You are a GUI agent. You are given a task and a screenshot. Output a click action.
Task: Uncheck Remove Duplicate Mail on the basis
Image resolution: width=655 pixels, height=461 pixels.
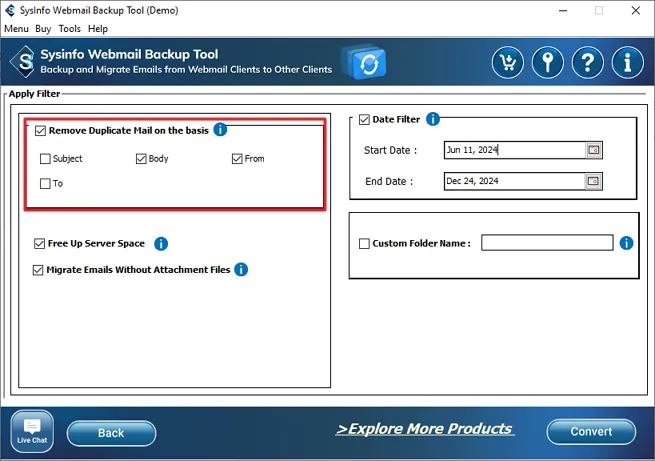(x=40, y=131)
